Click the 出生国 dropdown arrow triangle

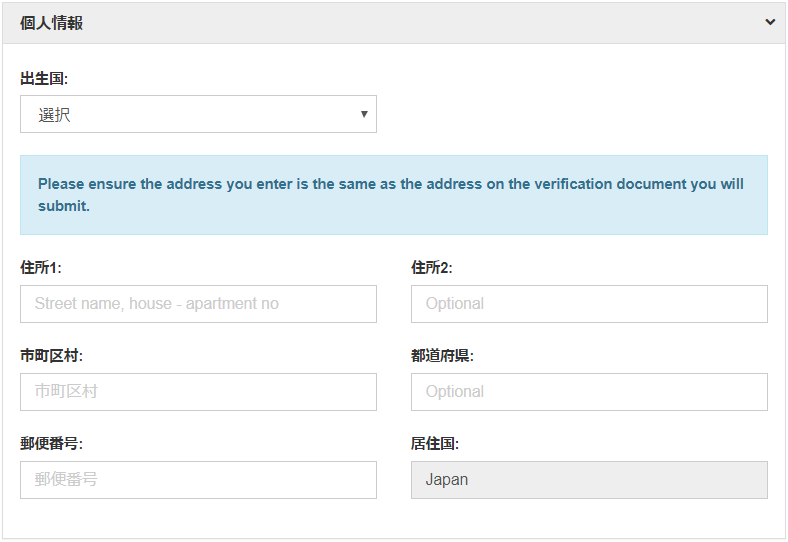364,114
